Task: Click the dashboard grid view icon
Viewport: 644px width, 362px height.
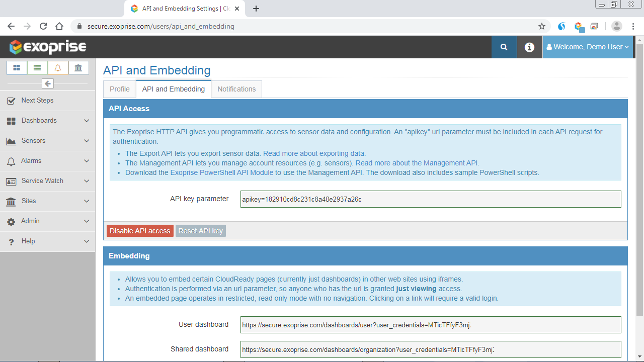Action: click(x=17, y=68)
